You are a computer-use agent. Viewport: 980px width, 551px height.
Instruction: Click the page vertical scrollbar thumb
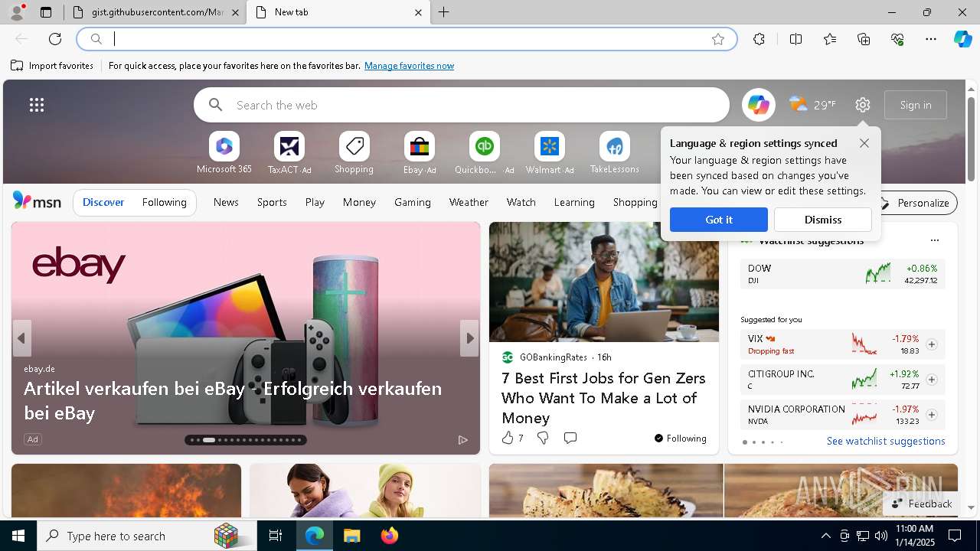click(x=972, y=139)
